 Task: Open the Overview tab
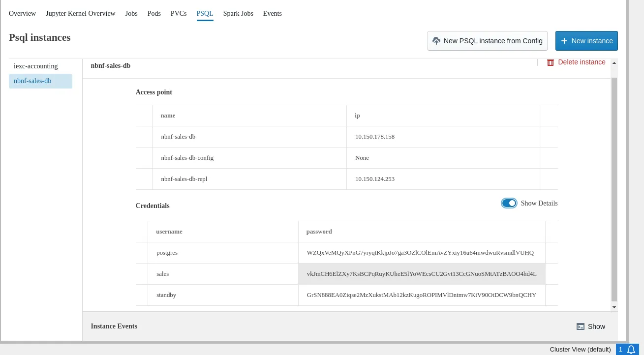(22, 14)
